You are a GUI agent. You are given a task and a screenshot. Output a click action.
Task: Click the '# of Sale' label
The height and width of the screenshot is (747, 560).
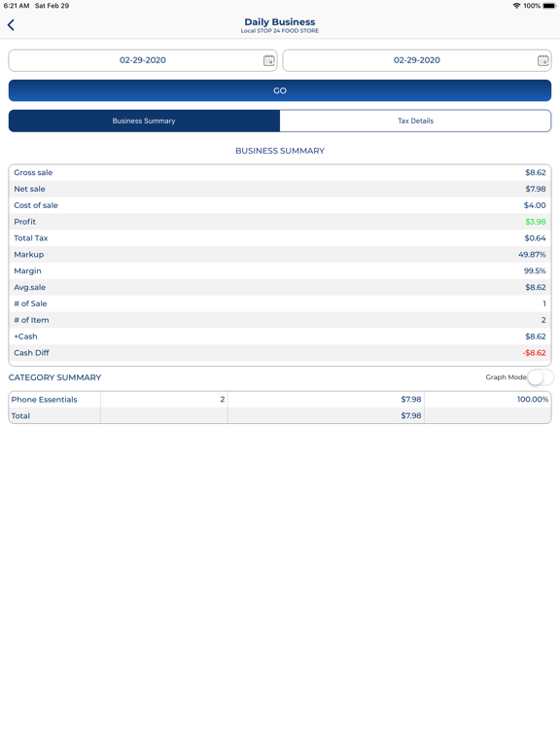coord(30,303)
